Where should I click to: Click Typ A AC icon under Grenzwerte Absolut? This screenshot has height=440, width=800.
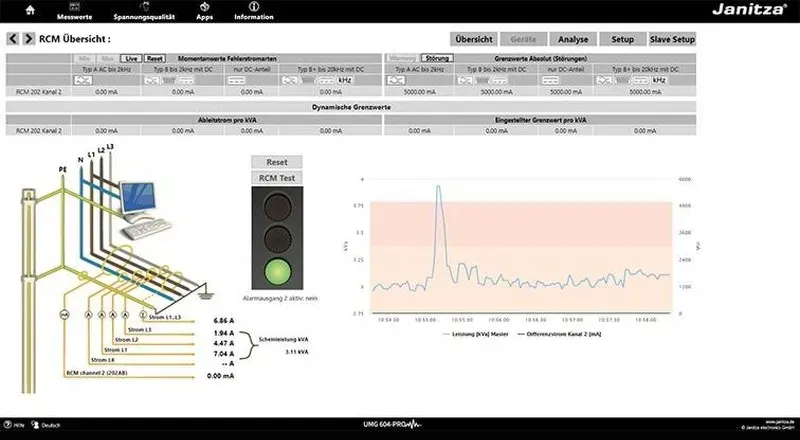coord(396,80)
